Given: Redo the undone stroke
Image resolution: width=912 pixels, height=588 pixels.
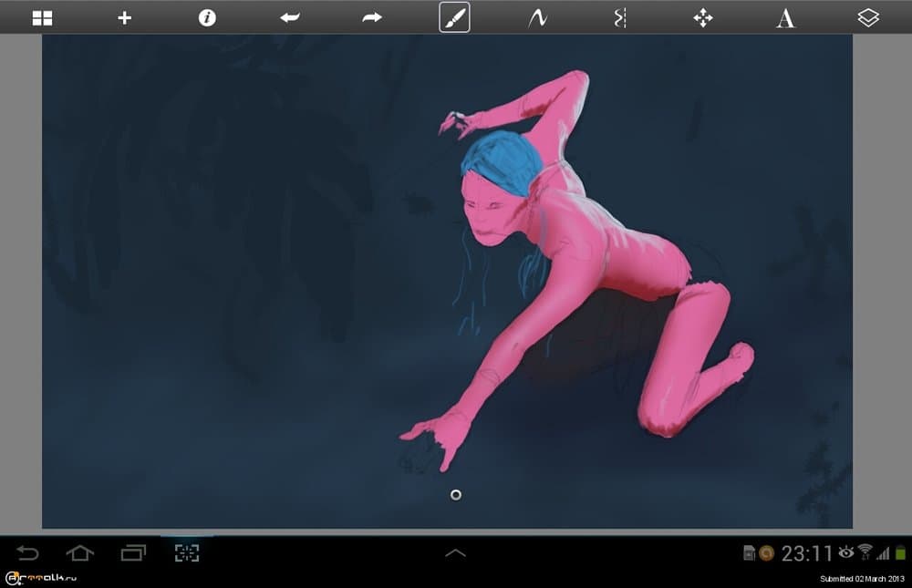Looking at the screenshot, I should (371, 16).
